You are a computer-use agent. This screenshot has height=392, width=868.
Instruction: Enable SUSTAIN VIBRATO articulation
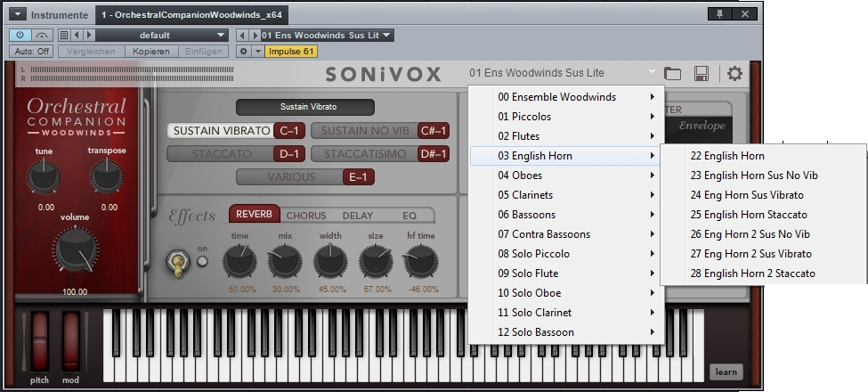point(221,131)
